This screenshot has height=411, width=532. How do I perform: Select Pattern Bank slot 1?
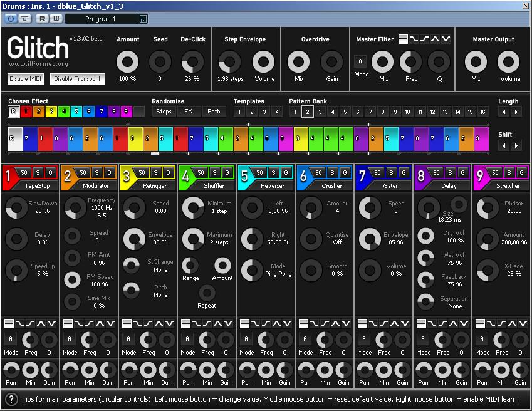pos(295,112)
